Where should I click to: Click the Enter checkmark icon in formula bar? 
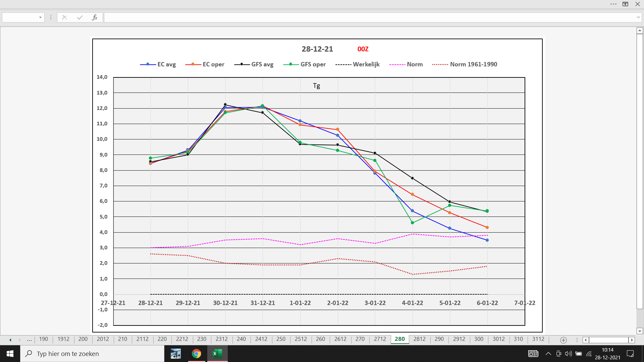pos(79,17)
